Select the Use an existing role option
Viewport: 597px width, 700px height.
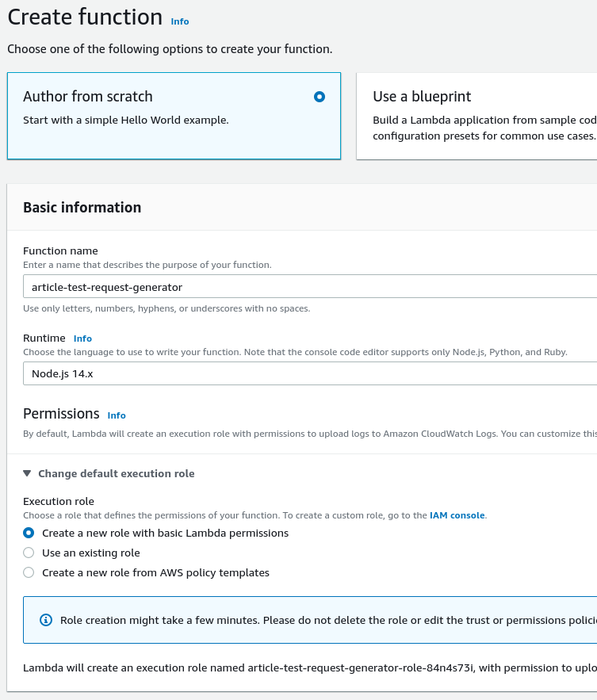tap(29, 553)
